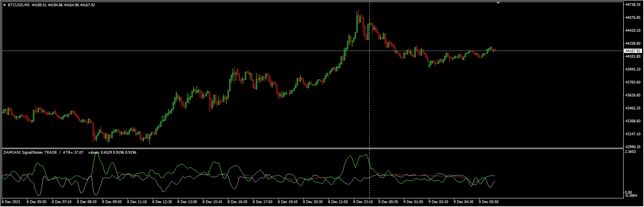Click the 43308.60 price scale label
The height and width of the screenshot is (207, 644).
(633, 121)
